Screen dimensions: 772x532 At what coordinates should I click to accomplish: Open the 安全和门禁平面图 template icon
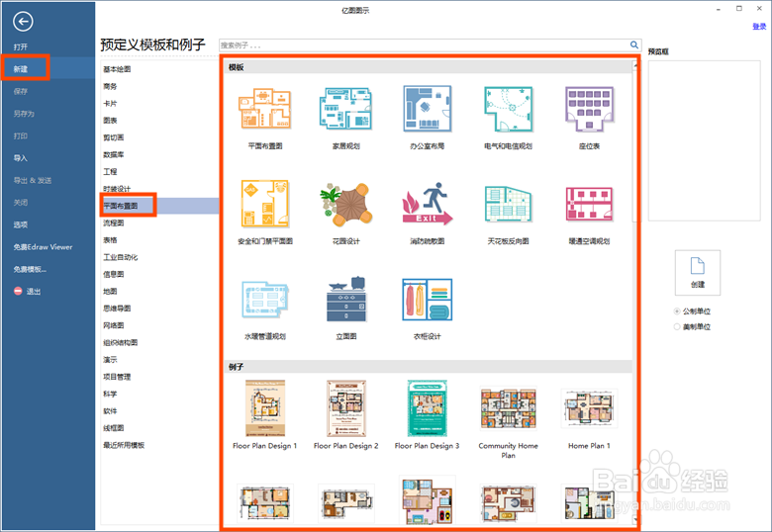tap(265, 203)
